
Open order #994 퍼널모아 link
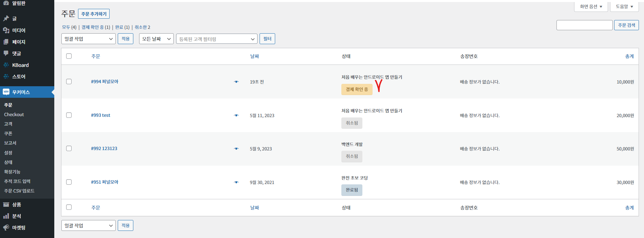point(105,81)
